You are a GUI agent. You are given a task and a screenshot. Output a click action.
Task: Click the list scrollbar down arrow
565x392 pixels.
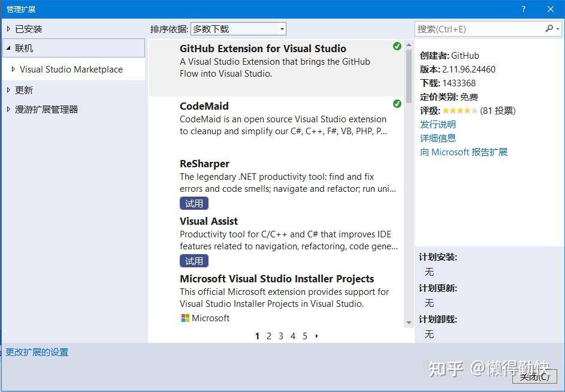click(x=409, y=322)
